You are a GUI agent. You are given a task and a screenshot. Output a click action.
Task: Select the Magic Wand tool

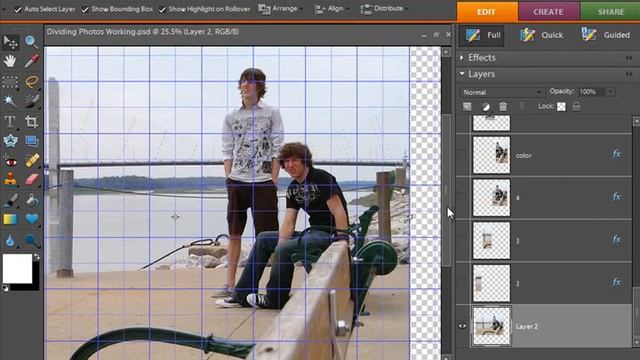coord(10,101)
